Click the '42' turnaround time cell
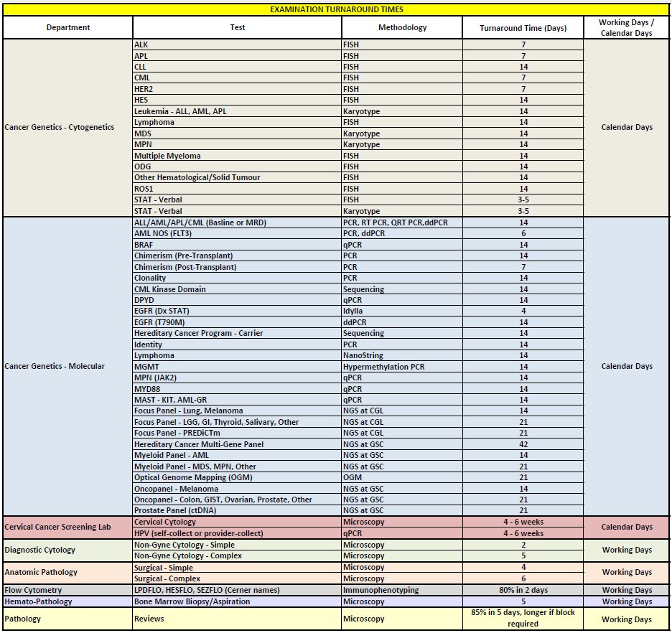Image resolution: width=672 pixels, height=633 pixels. (x=523, y=444)
